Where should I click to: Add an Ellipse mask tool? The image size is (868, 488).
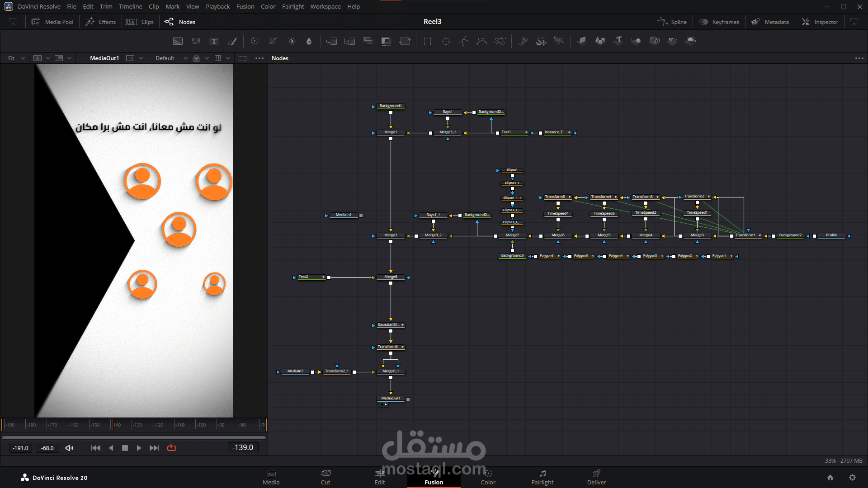click(x=446, y=41)
